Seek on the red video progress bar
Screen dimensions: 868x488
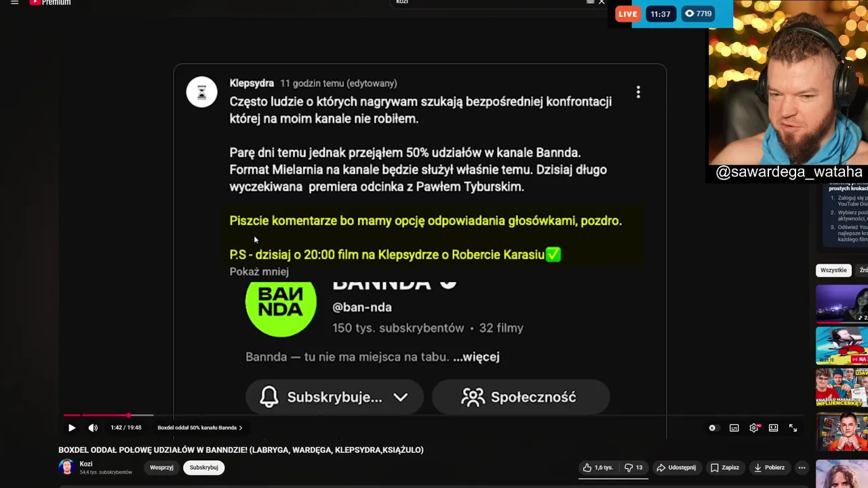click(108, 415)
